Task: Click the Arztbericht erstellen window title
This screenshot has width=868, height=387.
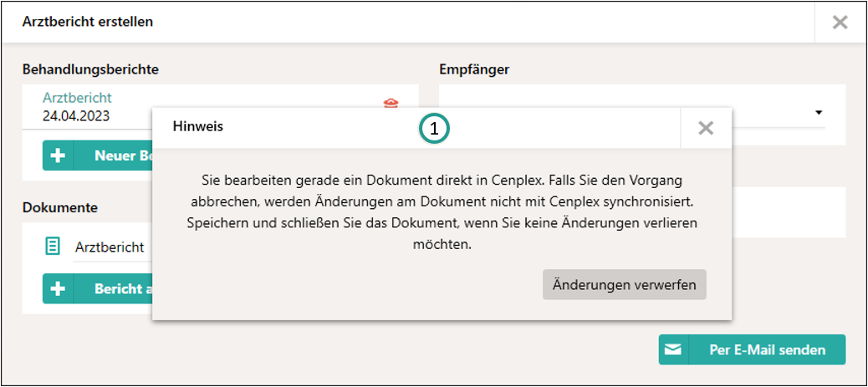Action: (x=88, y=22)
